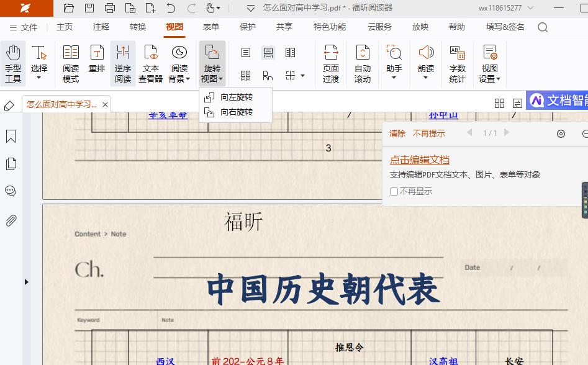Close the 怎么面对高中学习 document tab

105,105
